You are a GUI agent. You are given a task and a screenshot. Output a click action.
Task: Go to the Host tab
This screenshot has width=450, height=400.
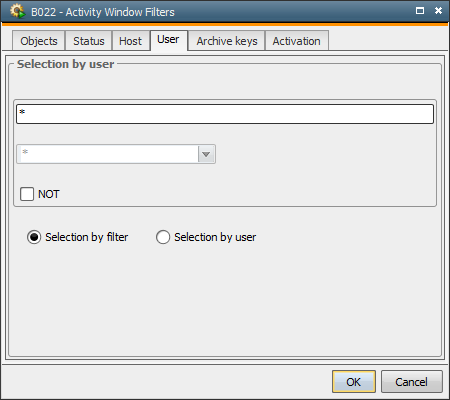[x=130, y=41]
